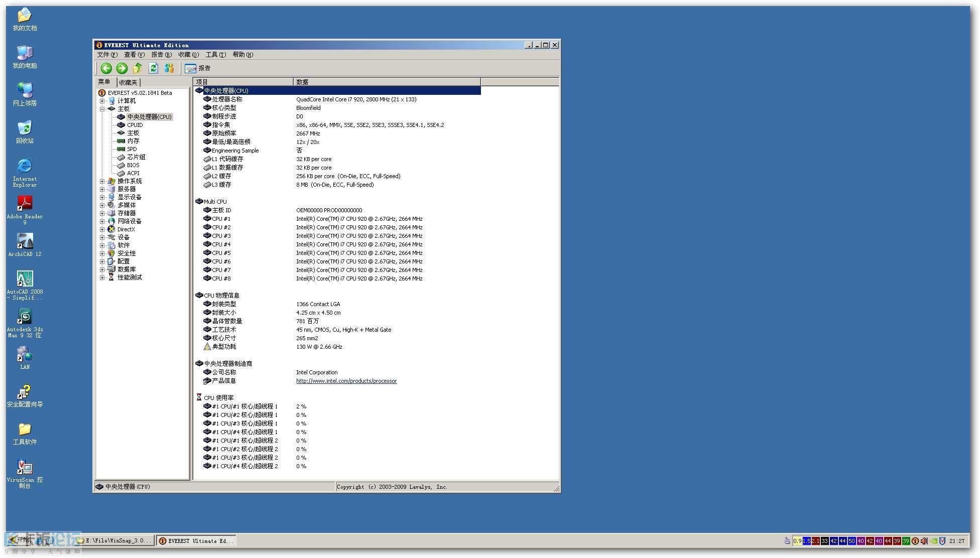Open the 工具(T) menu
The width and height of the screenshot is (980, 558).
point(215,55)
